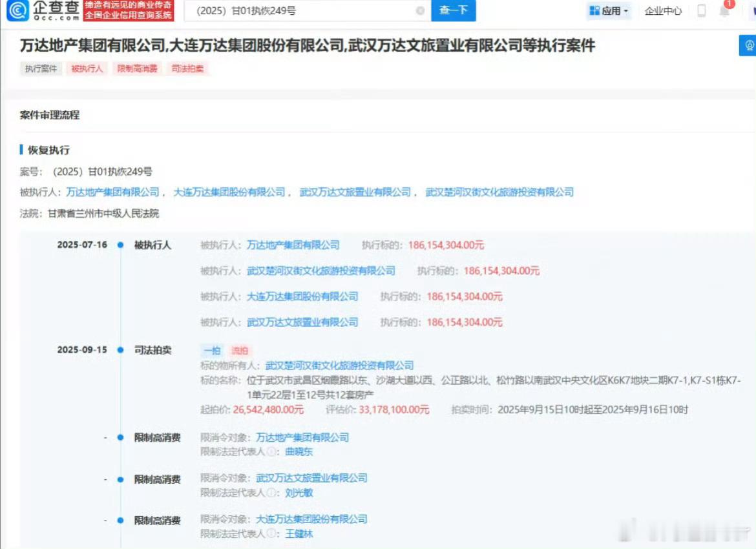Screen dimensions: 756x549
Task: Click the 查一下 search button
Action: click(x=453, y=10)
